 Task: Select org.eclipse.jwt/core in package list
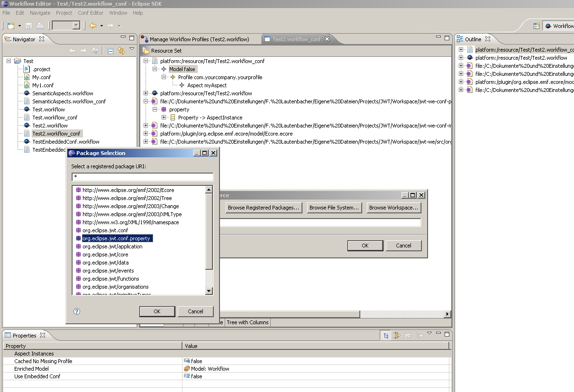pyautogui.click(x=105, y=255)
